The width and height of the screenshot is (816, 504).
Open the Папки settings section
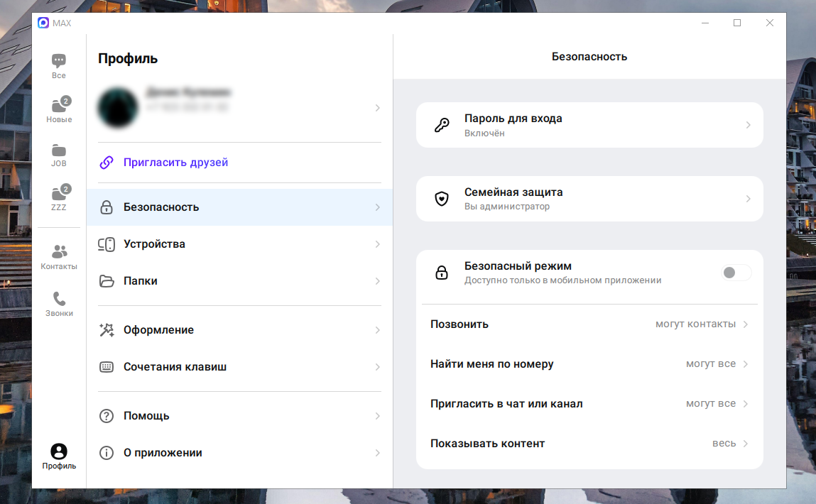coord(239,281)
